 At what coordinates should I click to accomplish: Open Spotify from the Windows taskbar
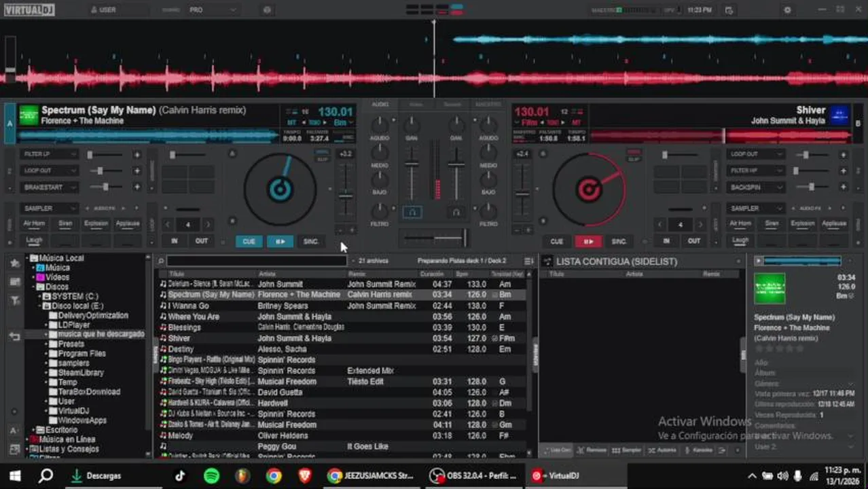pyautogui.click(x=211, y=475)
